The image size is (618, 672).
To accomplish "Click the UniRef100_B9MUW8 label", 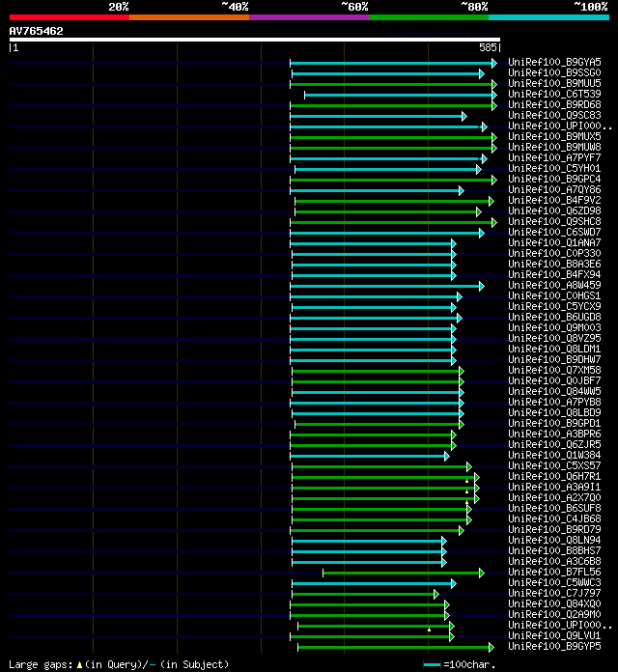I will click(554, 147).
